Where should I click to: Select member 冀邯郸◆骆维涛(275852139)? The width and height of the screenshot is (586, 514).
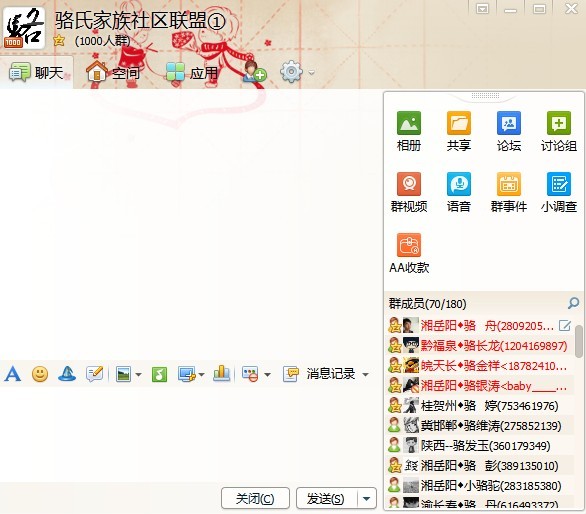coord(480,425)
